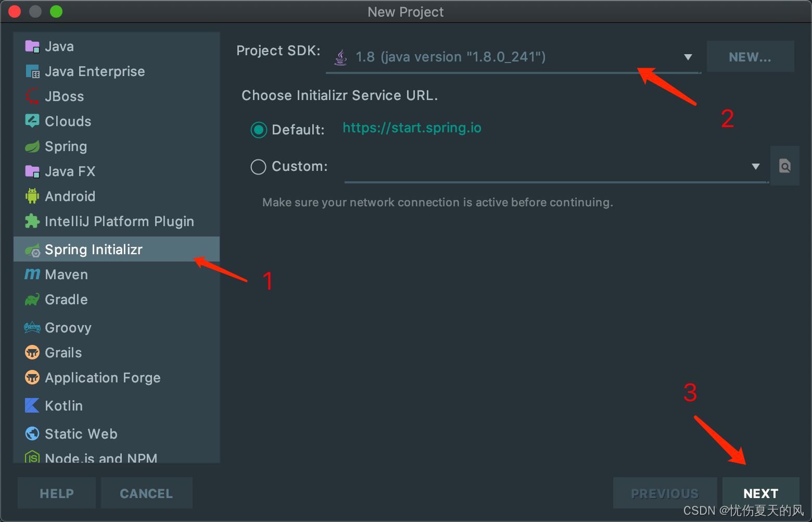Click the PREVIOUS button

665,493
